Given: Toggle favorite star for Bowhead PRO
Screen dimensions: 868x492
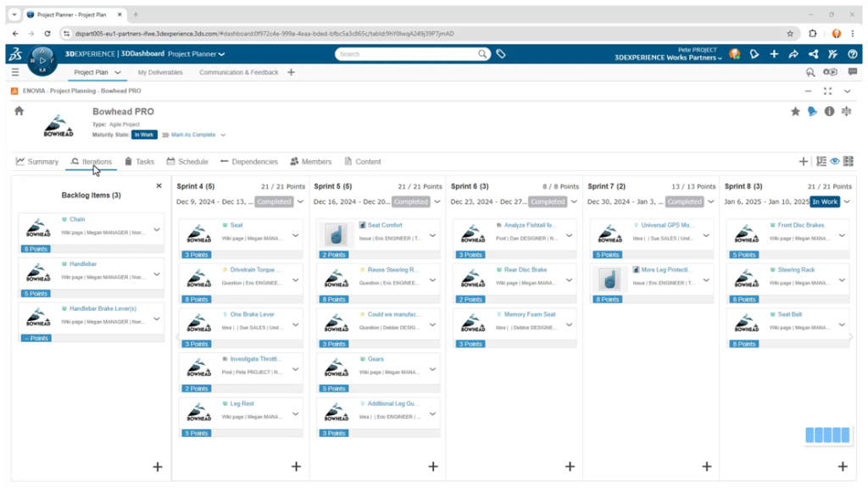Looking at the screenshot, I should [795, 111].
